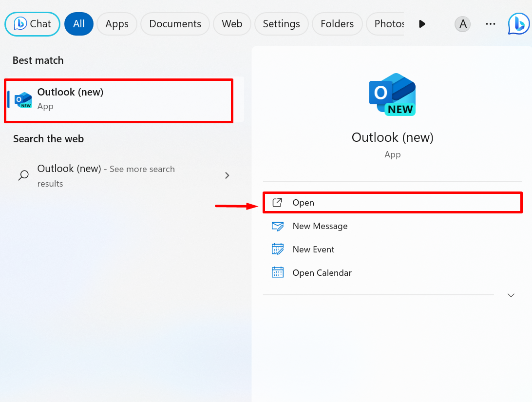Viewport: 532px width, 402px height.
Task: Click the large Outlook (new) app logo
Action: [x=392, y=95]
